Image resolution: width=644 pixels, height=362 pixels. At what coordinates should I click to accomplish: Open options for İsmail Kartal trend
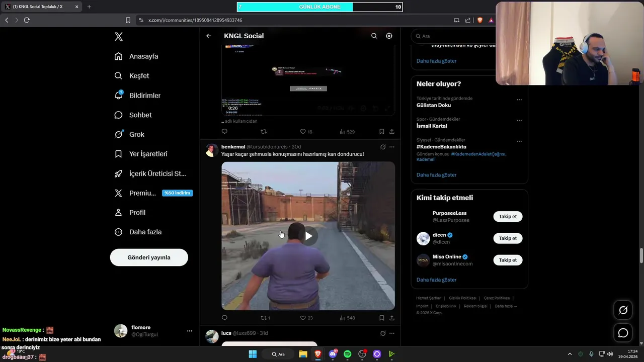[519, 120]
